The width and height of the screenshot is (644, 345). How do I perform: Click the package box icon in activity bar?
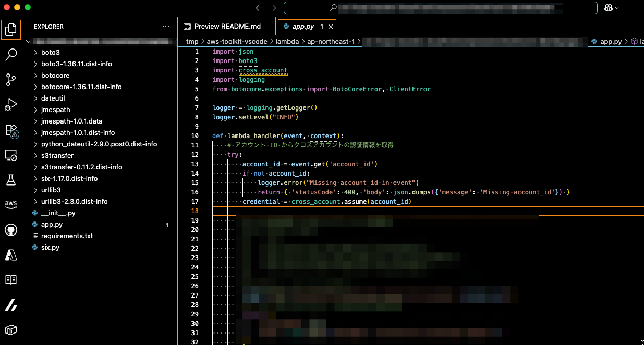coord(11,330)
